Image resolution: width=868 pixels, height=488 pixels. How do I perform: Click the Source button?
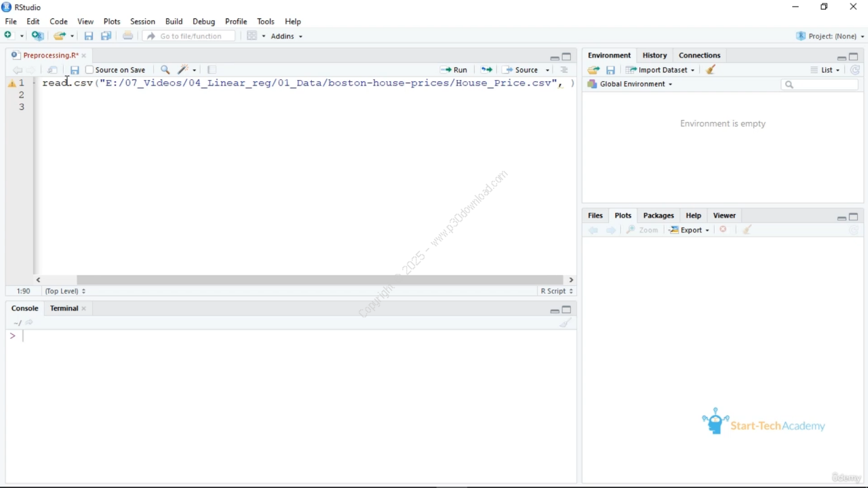[521, 70]
